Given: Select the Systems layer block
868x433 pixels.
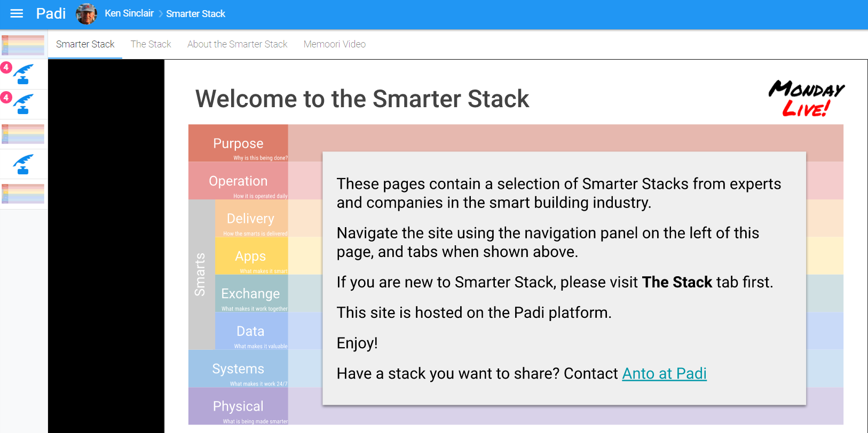Looking at the screenshot, I should click(x=238, y=369).
